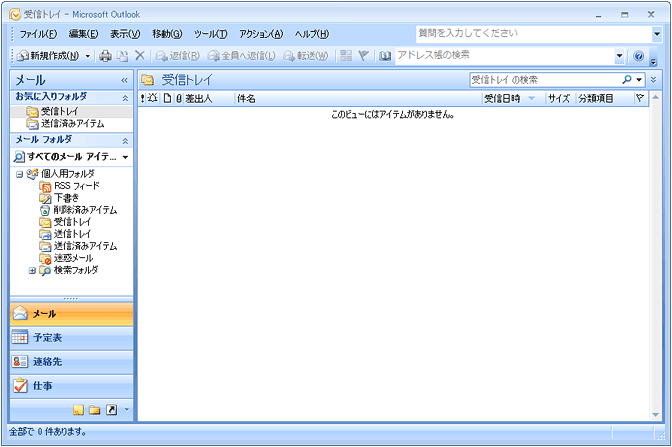
Task: Switch to the 仕事 tasks view
Action: tap(72, 386)
